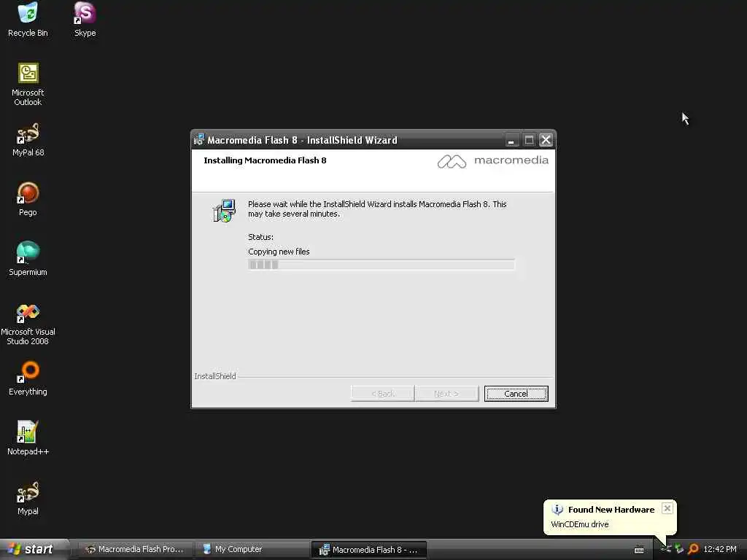Image resolution: width=747 pixels, height=560 pixels.
Task: Click the installation progress bar
Action: click(x=381, y=265)
